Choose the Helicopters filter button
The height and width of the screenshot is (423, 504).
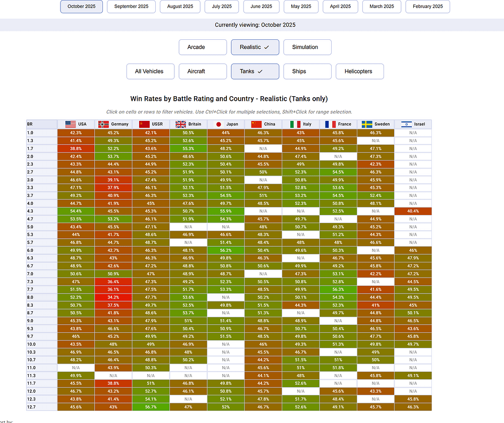[359, 72]
